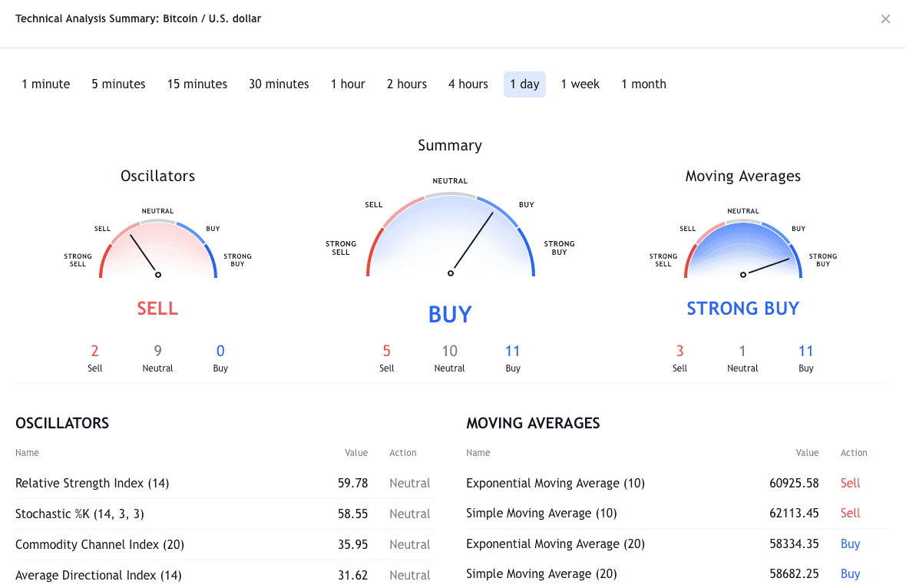Click the Oscillators gauge needle
The width and height of the screenshot is (906, 588).
[144, 254]
